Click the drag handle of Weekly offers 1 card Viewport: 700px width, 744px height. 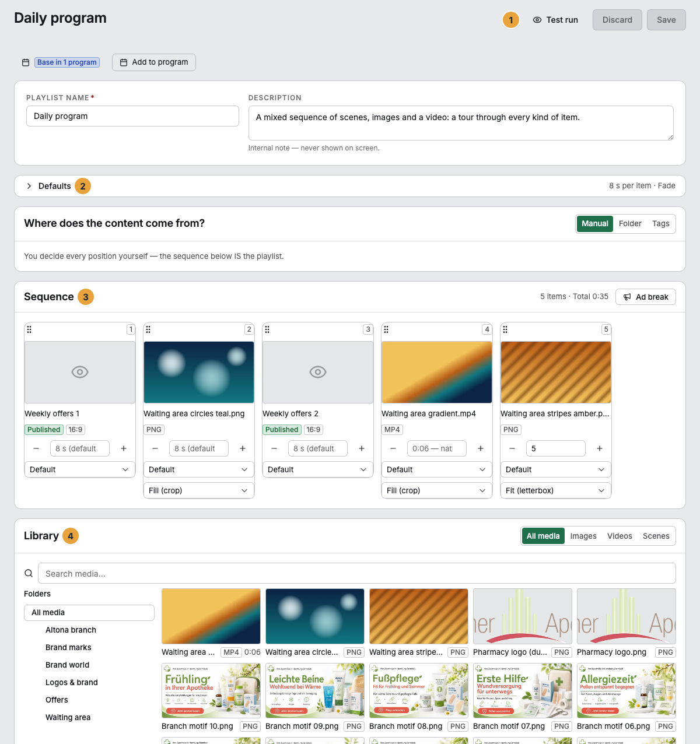pyautogui.click(x=29, y=329)
